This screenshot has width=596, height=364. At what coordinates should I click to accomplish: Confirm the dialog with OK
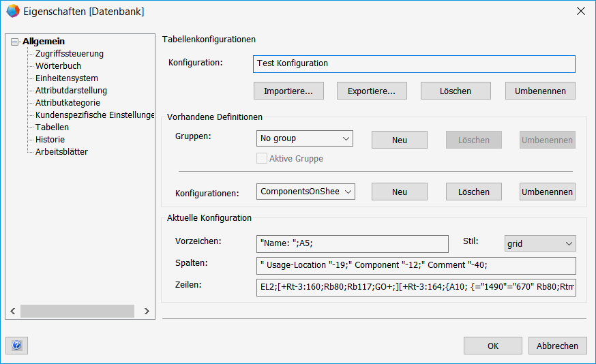[x=493, y=346]
